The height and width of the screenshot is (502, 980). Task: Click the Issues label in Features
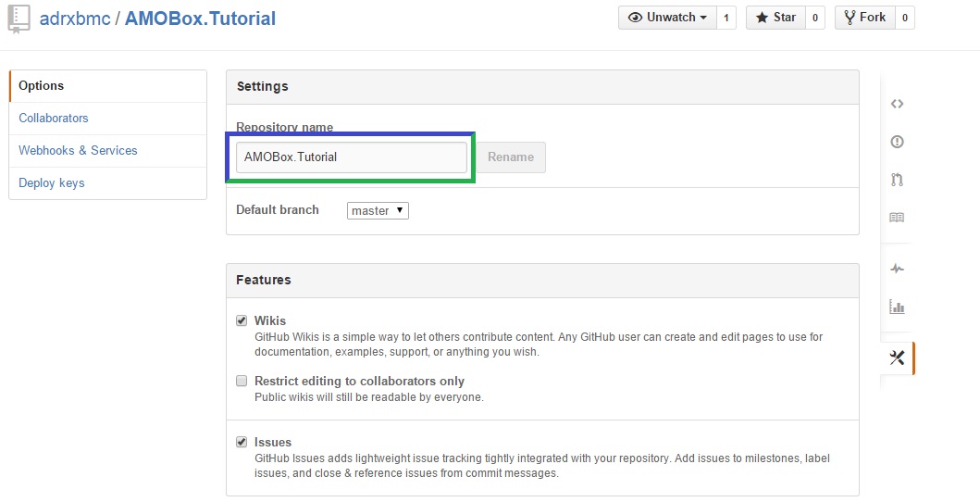pyautogui.click(x=272, y=442)
